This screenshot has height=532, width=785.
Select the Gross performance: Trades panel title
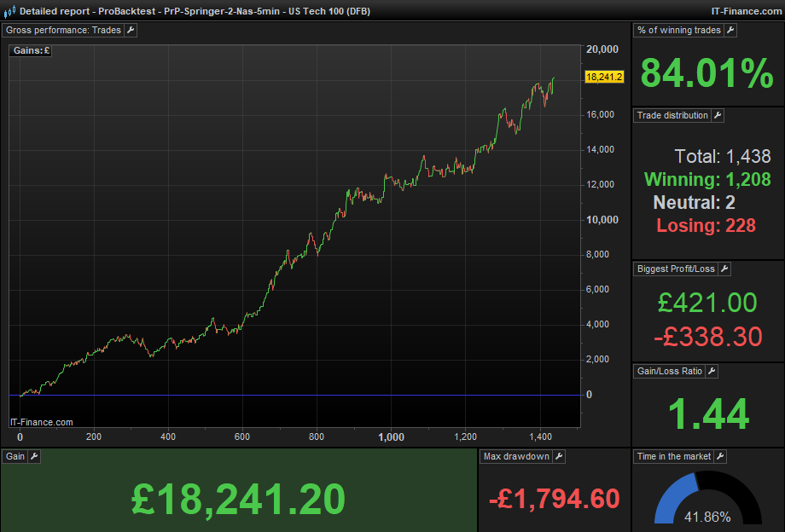(x=64, y=30)
